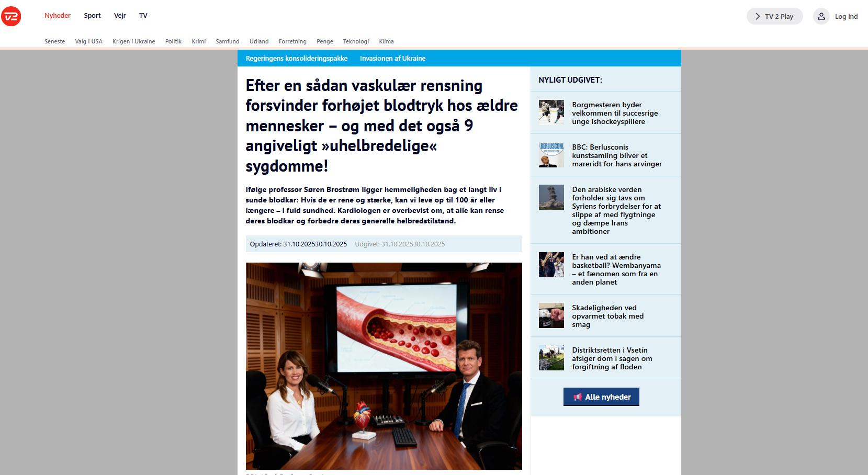
Task: Click the TV 2 Play chevron arrow
Action: pyautogui.click(x=757, y=16)
